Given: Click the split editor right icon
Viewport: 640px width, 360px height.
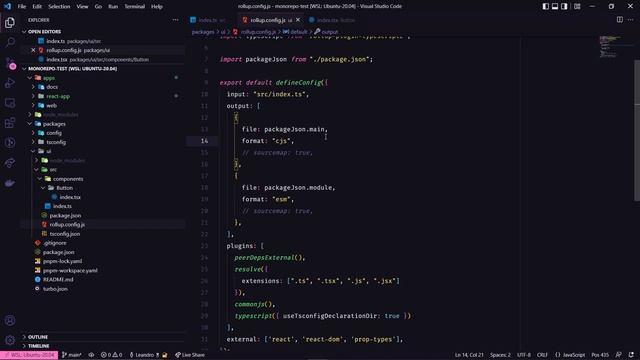Looking at the screenshot, I should pyautogui.click(x=620, y=20).
